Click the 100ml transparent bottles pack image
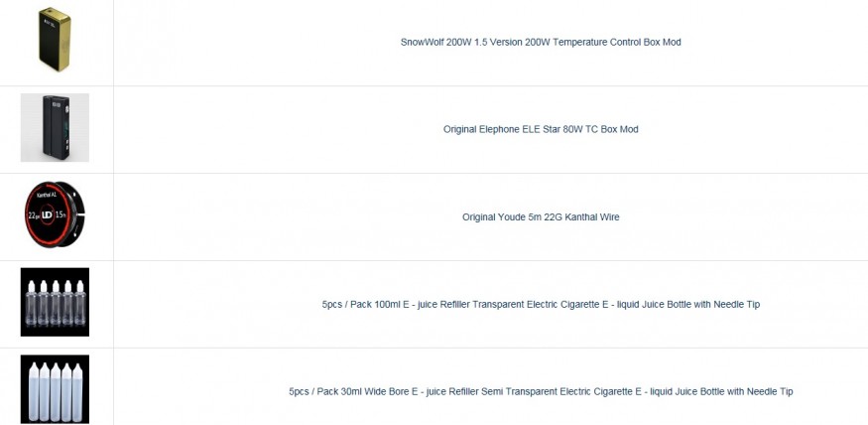This screenshot has height=425, width=868. pyautogui.click(x=55, y=302)
